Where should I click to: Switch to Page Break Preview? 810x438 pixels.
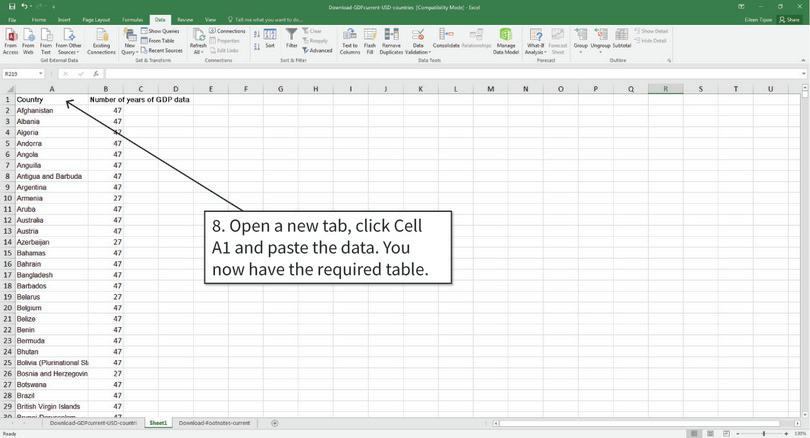(726, 433)
